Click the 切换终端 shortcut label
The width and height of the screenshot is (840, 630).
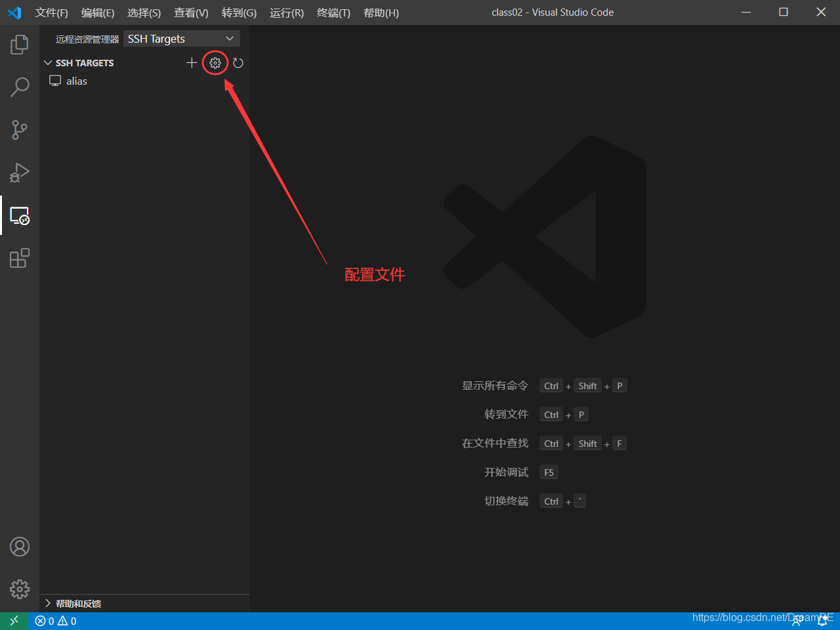[x=506, y=501]
